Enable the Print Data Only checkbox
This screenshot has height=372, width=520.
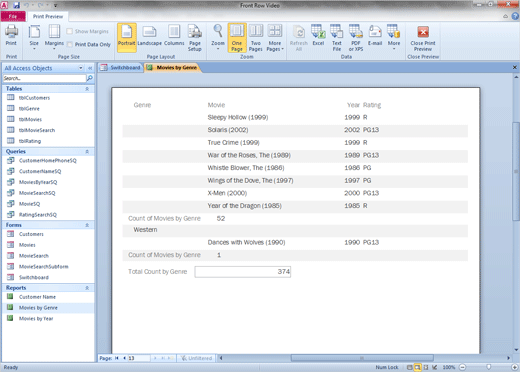[70, 44]
